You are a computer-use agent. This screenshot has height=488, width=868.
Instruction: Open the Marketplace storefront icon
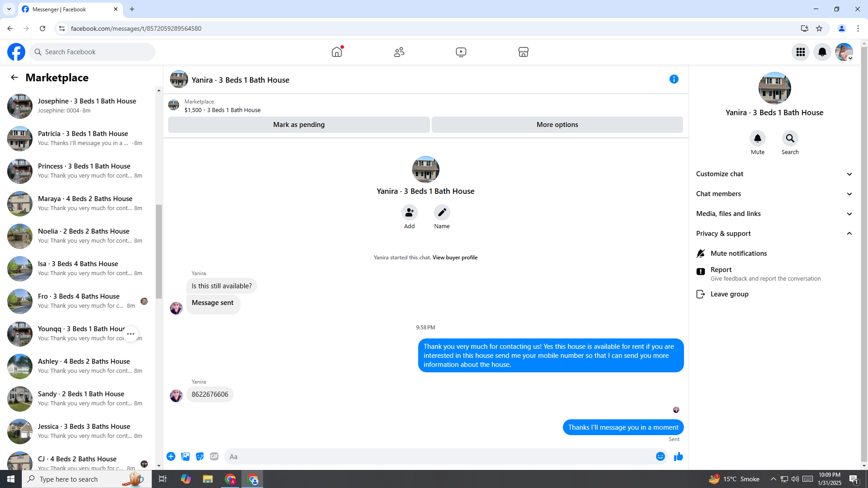pyautogui.click(x=524, y=52)
